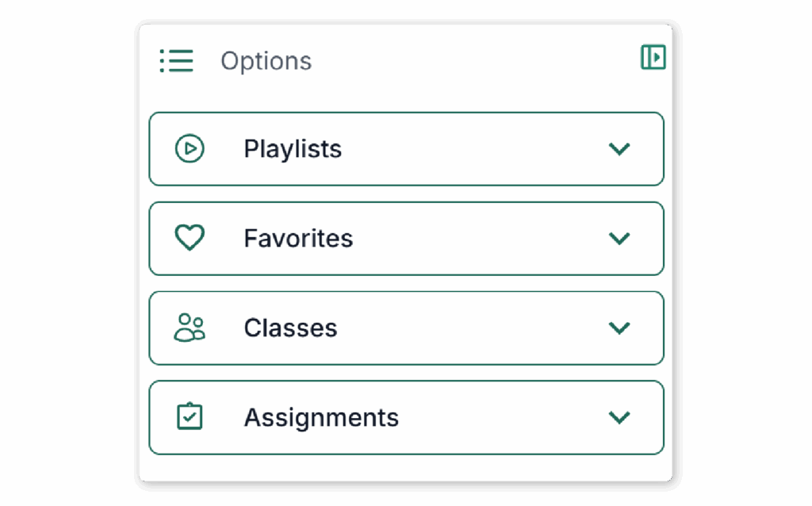Select the Classes label
812x506 pixels.
point(290,328)
